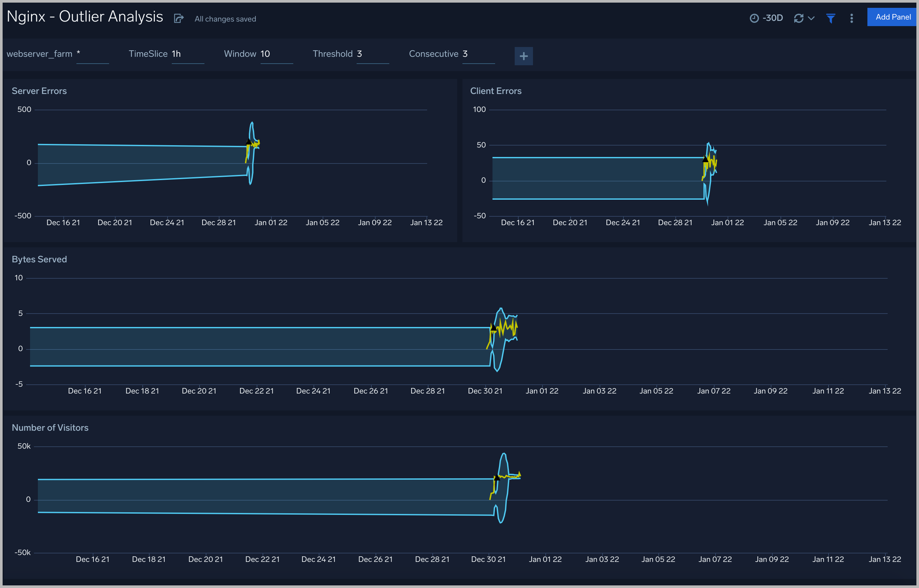This screenshot has width=919, height=588.
Task: Click the outlier marker on Bytes Served chart
Action: 494,327
